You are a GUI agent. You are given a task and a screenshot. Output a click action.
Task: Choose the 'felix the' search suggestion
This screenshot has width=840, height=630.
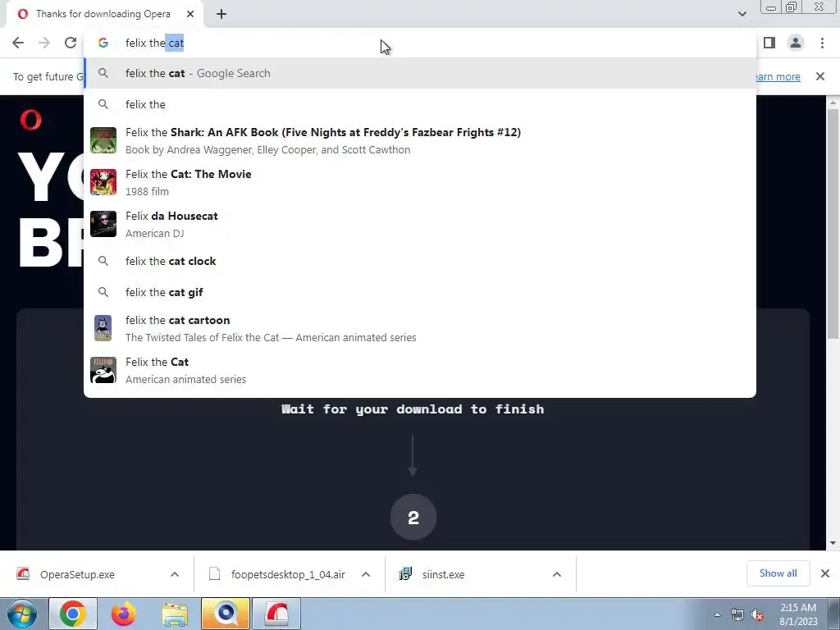(420, 104)
